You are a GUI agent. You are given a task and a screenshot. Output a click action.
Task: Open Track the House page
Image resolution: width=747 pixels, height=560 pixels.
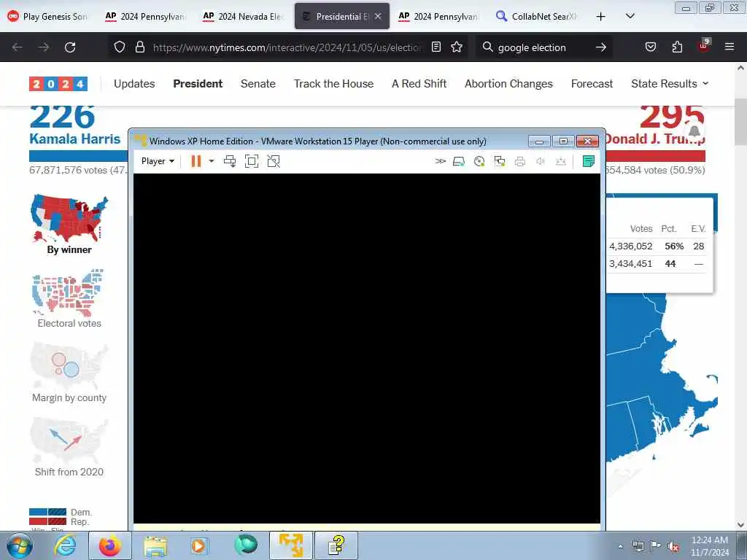pyautogui.click(x=333, y=84)
